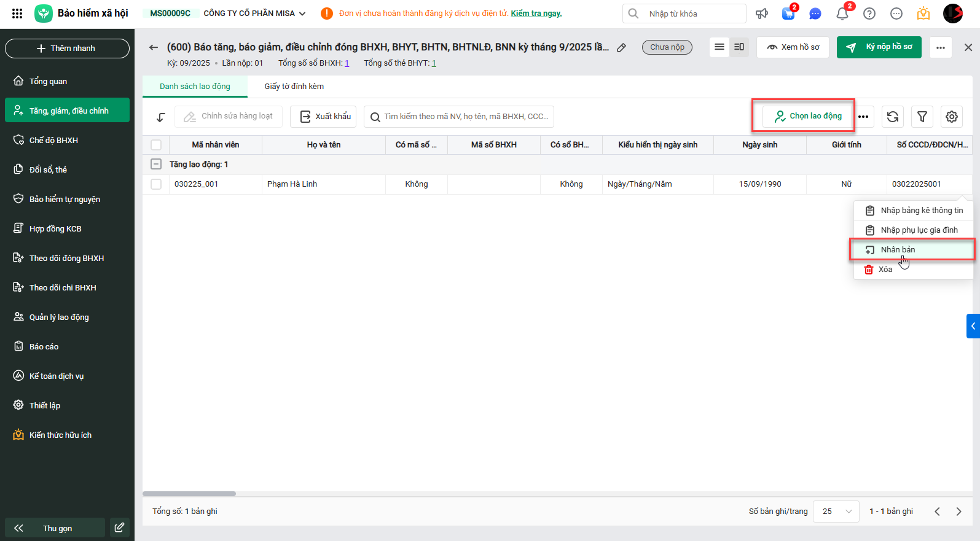Screen dimensions: 980x541
Task: Go to previous page of records
Action: click(x=937, y=512)
